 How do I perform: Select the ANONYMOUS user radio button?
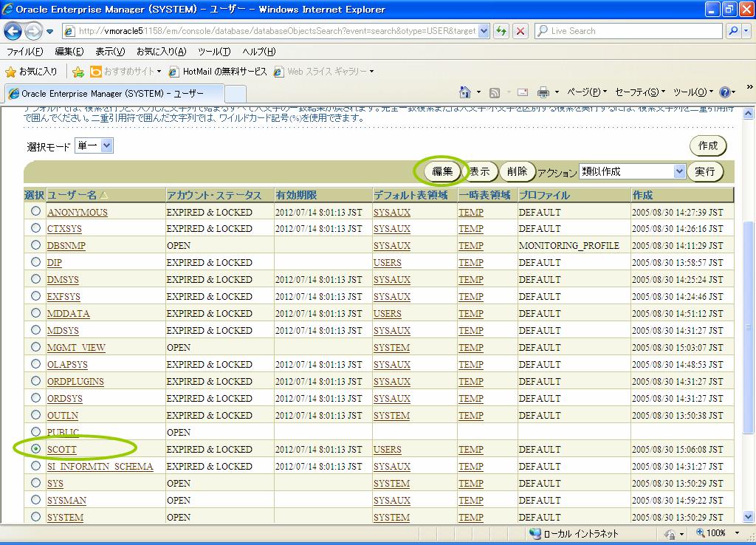point(35,210)
